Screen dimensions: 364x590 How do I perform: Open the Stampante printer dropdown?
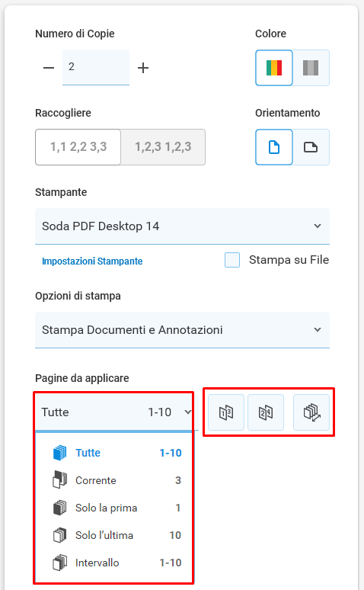(x=182, y=226)
